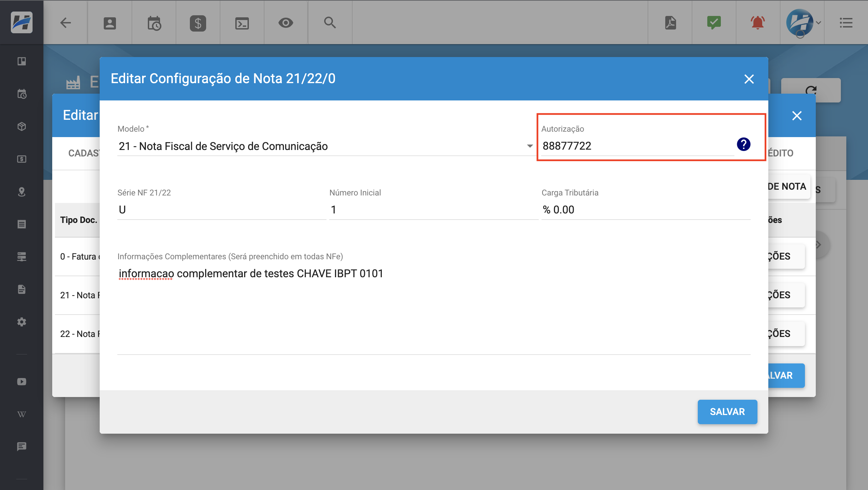Expand the Modelo dropdown
This screenshot has width=868, height=490.
coord(325,146)
